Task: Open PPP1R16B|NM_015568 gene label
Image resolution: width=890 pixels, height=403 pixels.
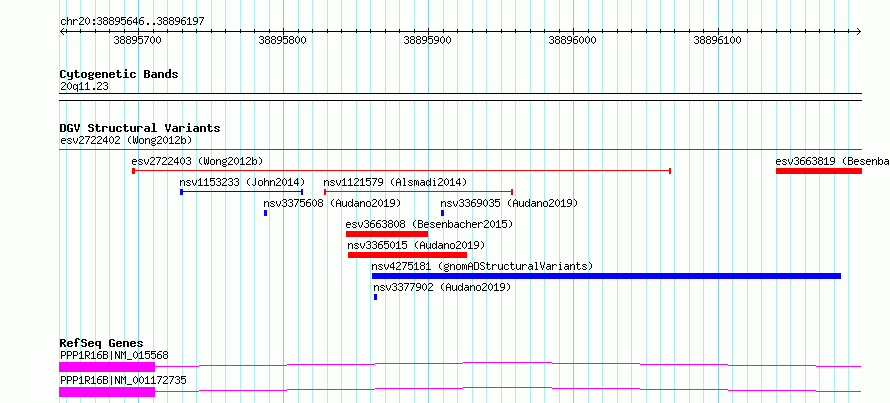Action: pos(114,355)
